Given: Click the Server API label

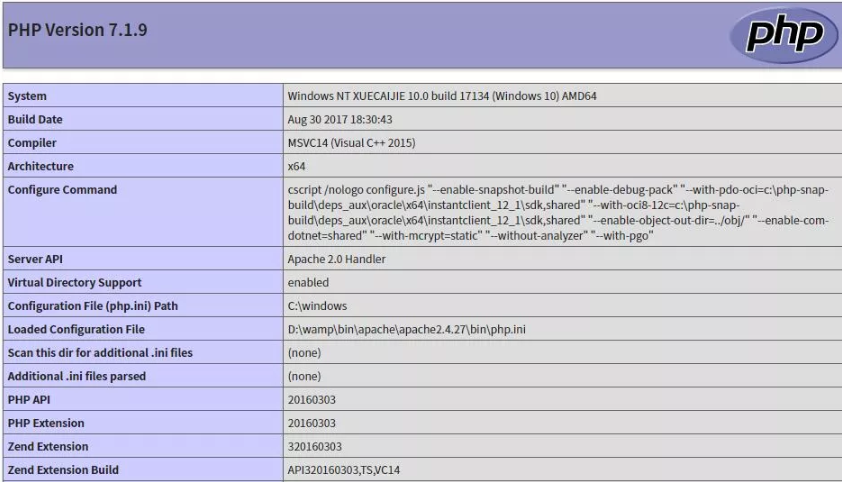Looking at the screenshot, I should pos(35,259).
